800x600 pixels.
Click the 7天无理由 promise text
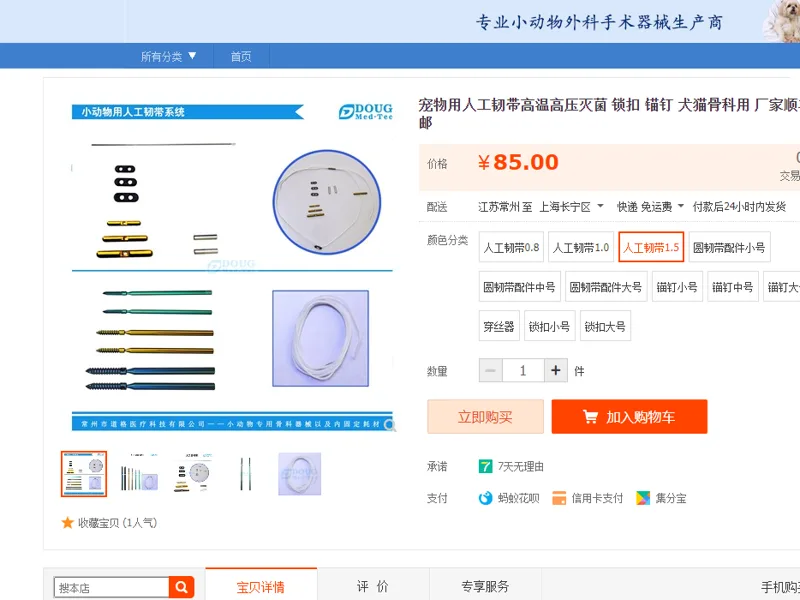coord(520,466)
